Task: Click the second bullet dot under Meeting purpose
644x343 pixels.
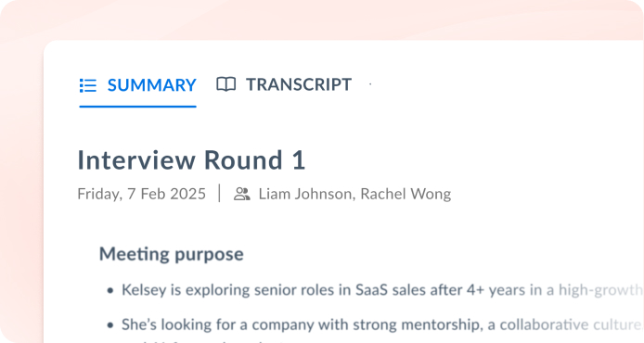Action: 109,325
